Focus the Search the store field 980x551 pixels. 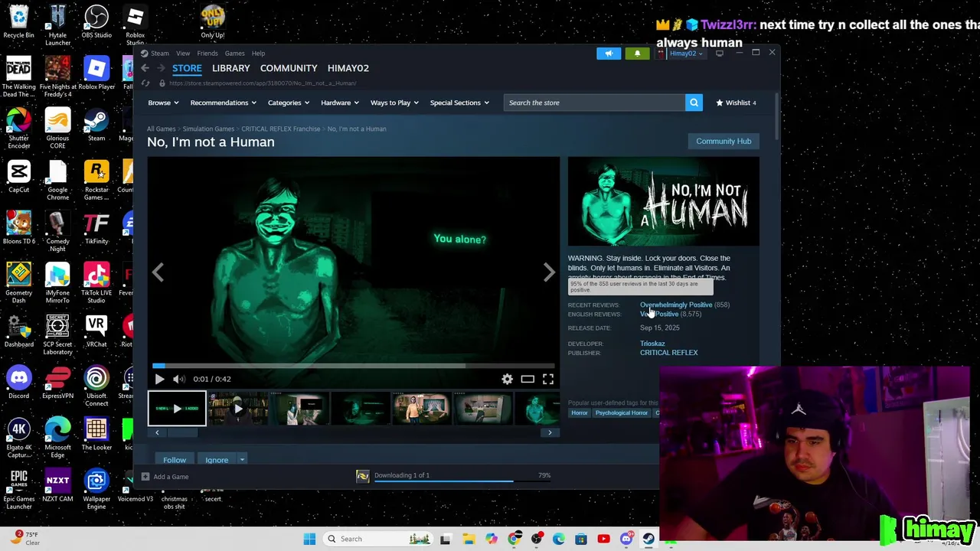point(594,103)
